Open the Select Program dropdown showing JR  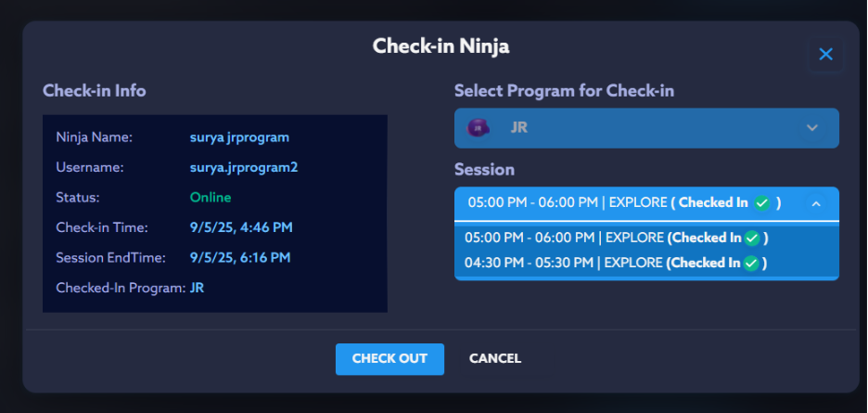click(646, 128)
